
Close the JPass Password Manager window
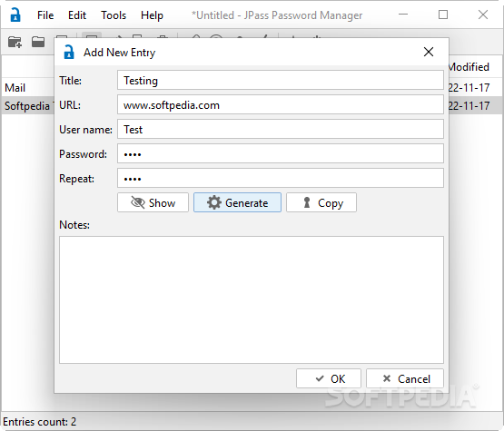coord(483,15)
